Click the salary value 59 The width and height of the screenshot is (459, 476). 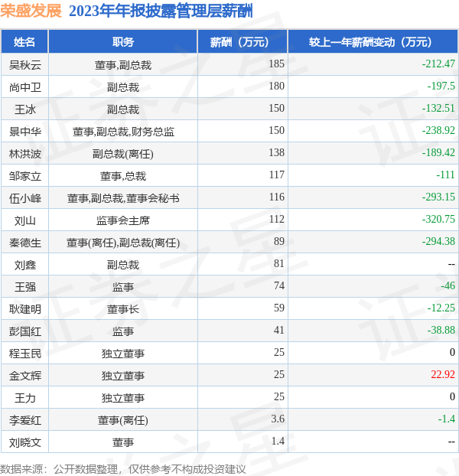click(x=279, y=308)
